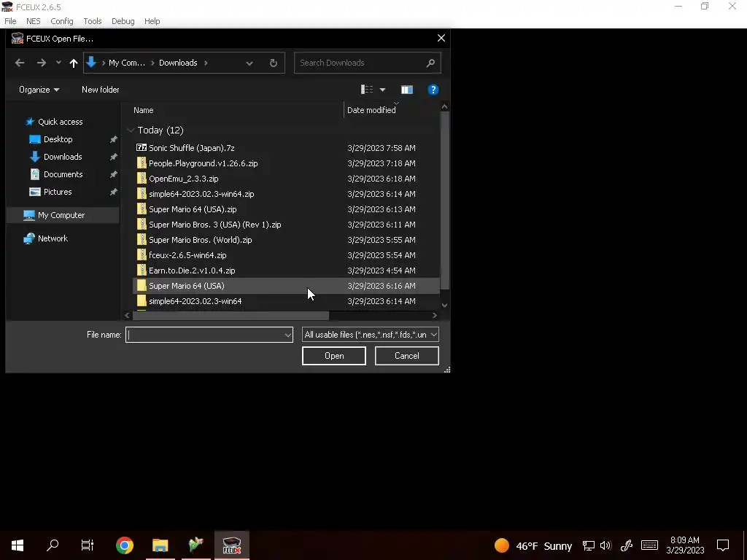The height and width of the screenshot is (560, 747).
Task: Select Quick access in navigation pane
Action: click(x=60, y=122)
